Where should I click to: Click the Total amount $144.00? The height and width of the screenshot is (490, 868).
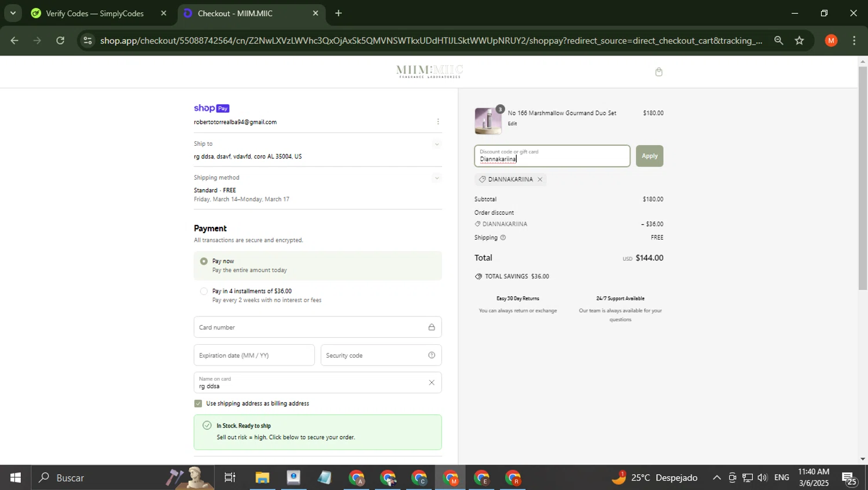click(x=649, y=258)
